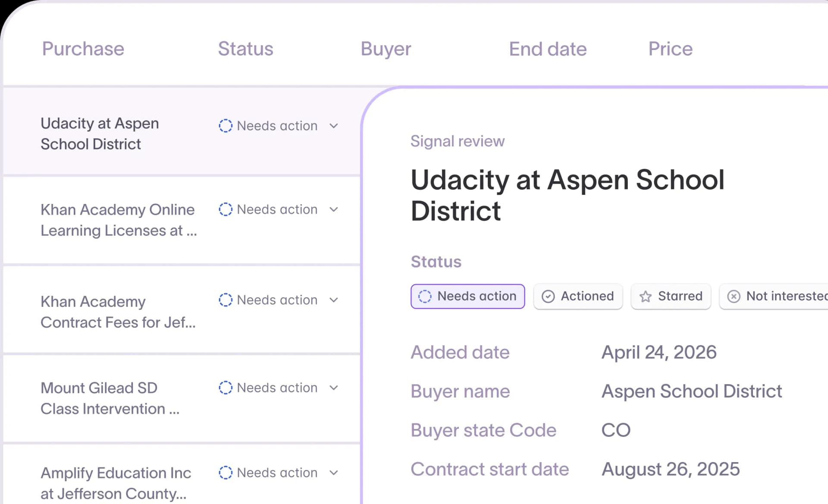828x504 pixels.
Task: Open status chevron for Khan Academy Contract Fees row
Action: click(333, 300)
